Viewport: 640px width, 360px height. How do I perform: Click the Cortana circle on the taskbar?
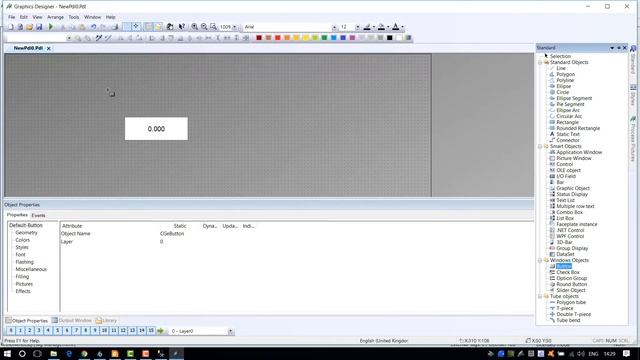(22, 353)
